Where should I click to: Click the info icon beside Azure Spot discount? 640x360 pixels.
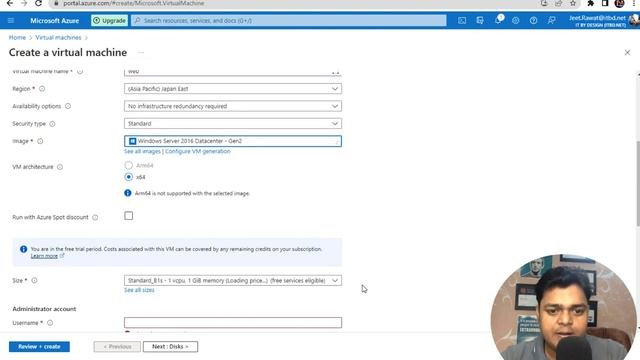point(95,218)
